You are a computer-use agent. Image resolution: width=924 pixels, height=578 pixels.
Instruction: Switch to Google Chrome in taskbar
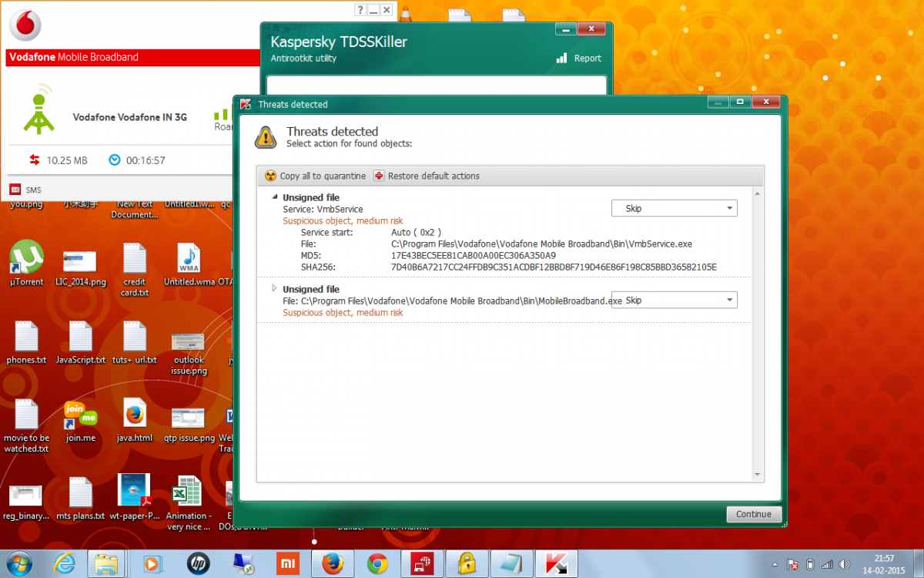pyautogui.click(x=377, y=563)
